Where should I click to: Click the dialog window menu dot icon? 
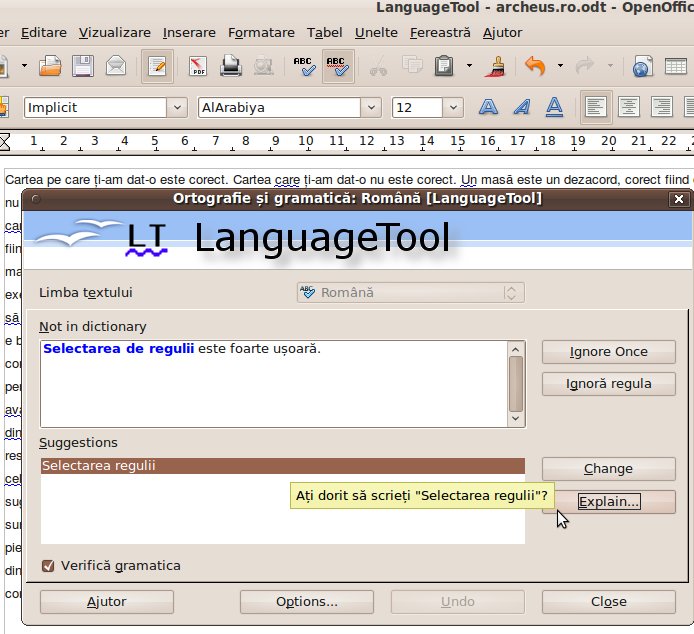coord(36,199)
